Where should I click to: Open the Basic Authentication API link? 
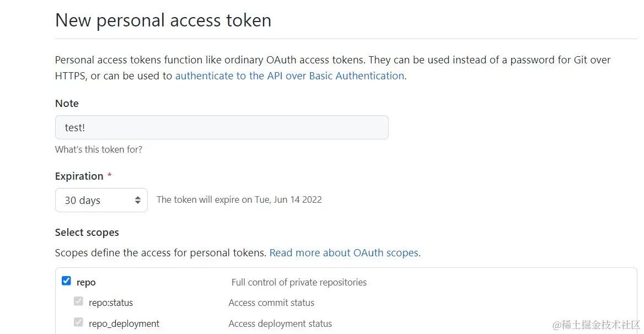(289, 76)
